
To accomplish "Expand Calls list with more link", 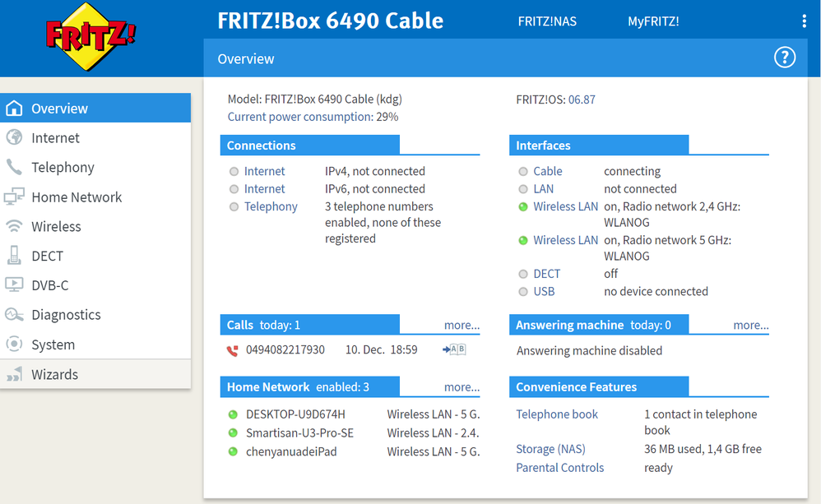I will [x=462, y=325].
